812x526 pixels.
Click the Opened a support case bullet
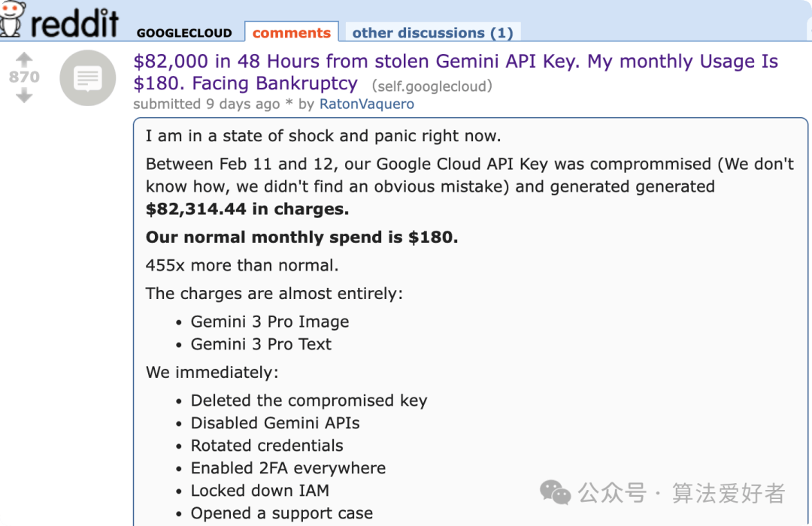(281, 513)
